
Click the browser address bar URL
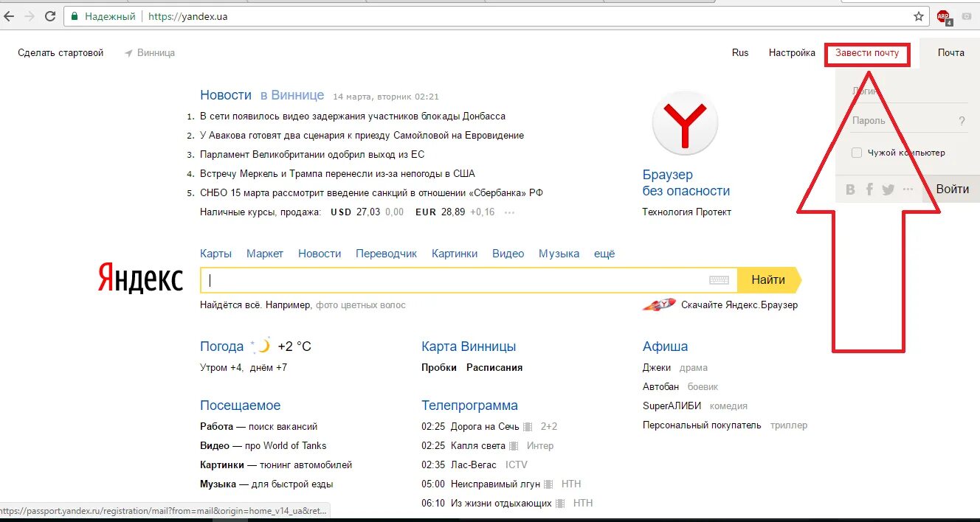coord(187,16)
